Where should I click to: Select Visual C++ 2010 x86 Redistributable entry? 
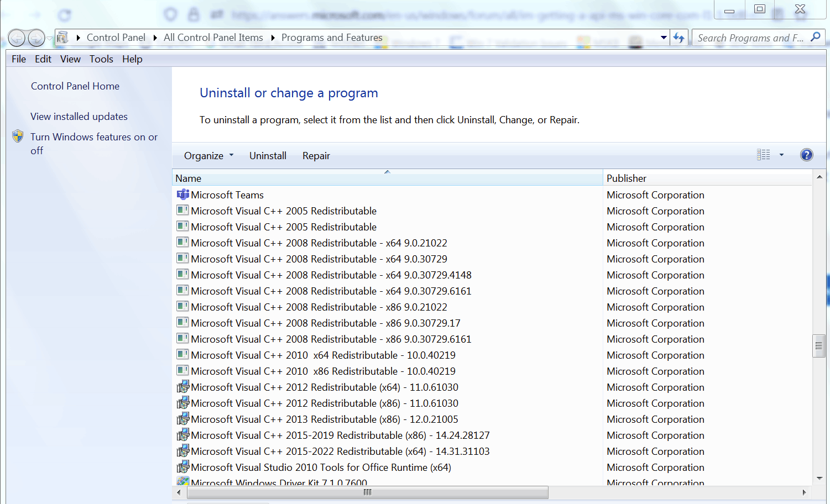(x=323, y=371)
